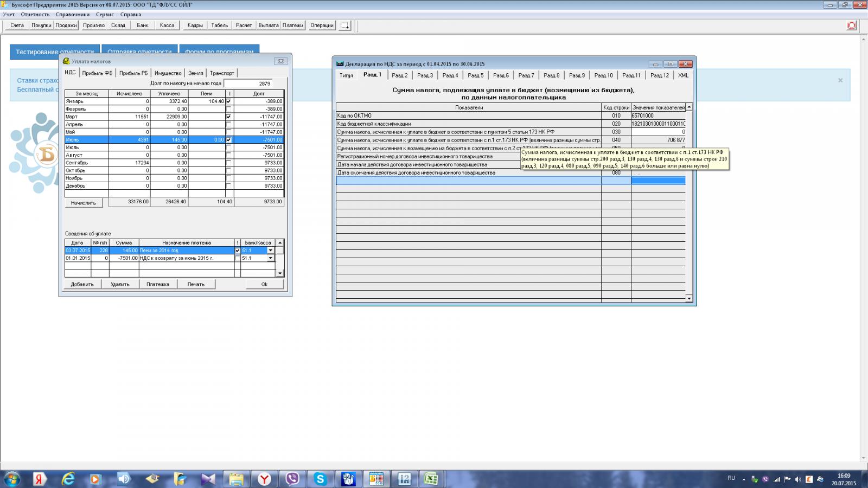Image resolution: width=868 pixels, height=488 pixels.
Task: Open Internet Explorer from the taskbar
Action: click(68, 479)
